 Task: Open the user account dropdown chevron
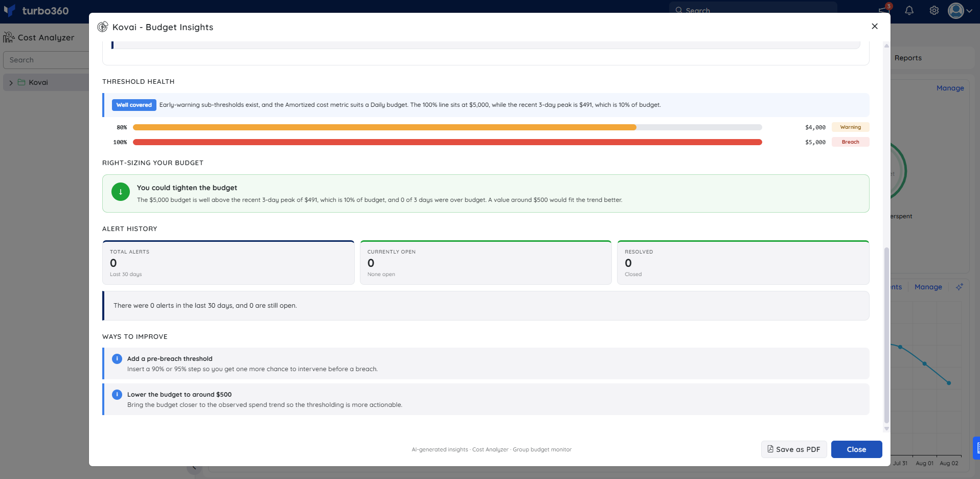coord(969,11)
